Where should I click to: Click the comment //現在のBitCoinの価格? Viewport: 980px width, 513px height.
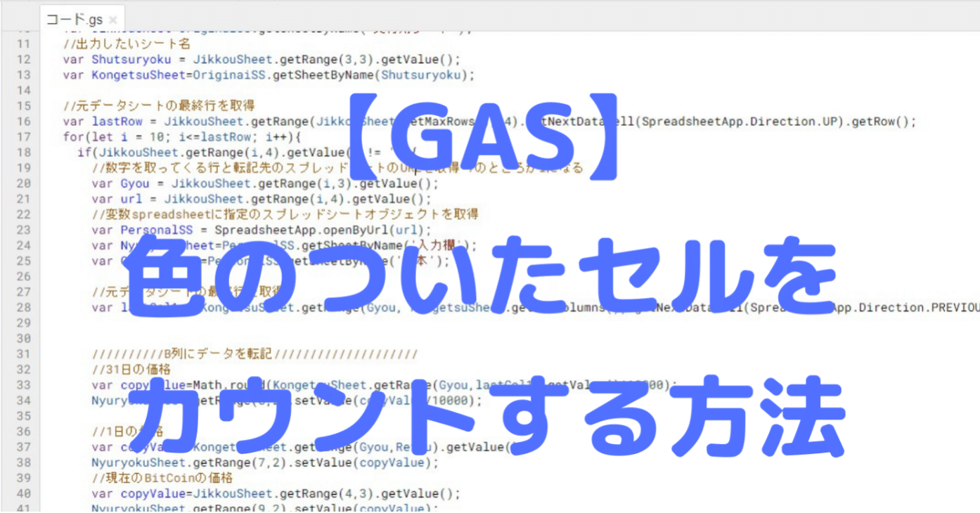pos(162,477)
